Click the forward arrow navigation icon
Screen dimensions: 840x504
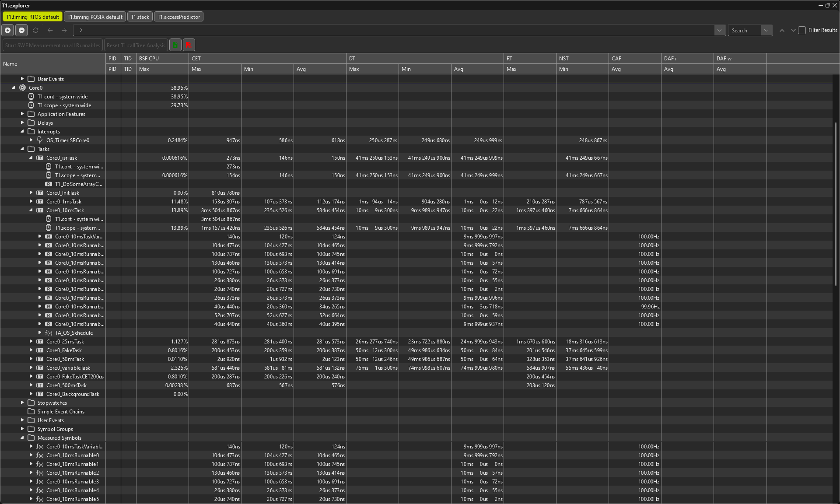point(64,30)
